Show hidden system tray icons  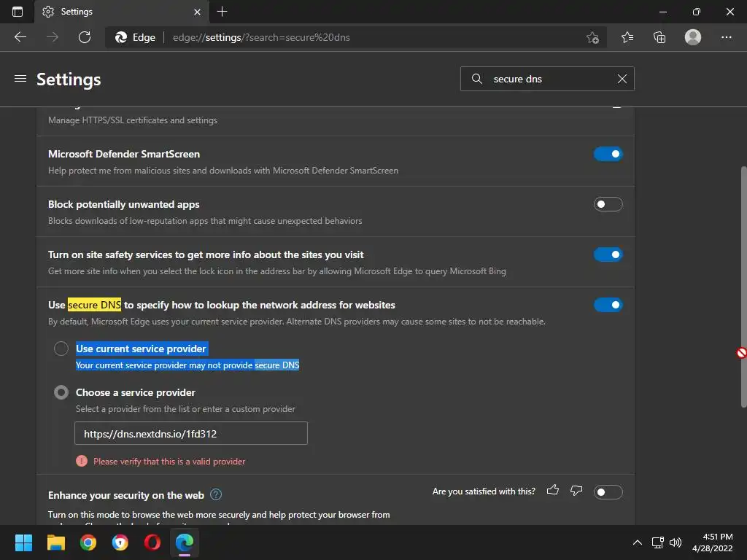pyautogui.click(x=637, y=542)
